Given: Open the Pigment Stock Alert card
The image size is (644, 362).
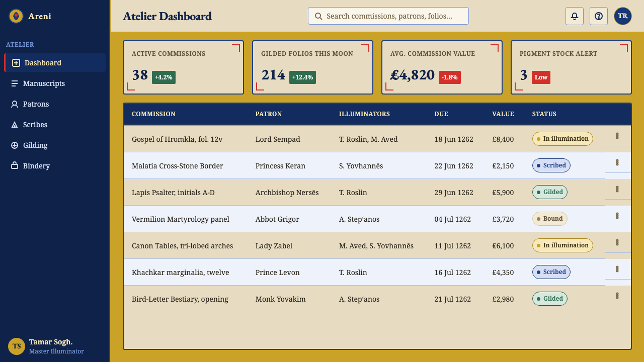Looking at the screenshot, I should (571, 67).
